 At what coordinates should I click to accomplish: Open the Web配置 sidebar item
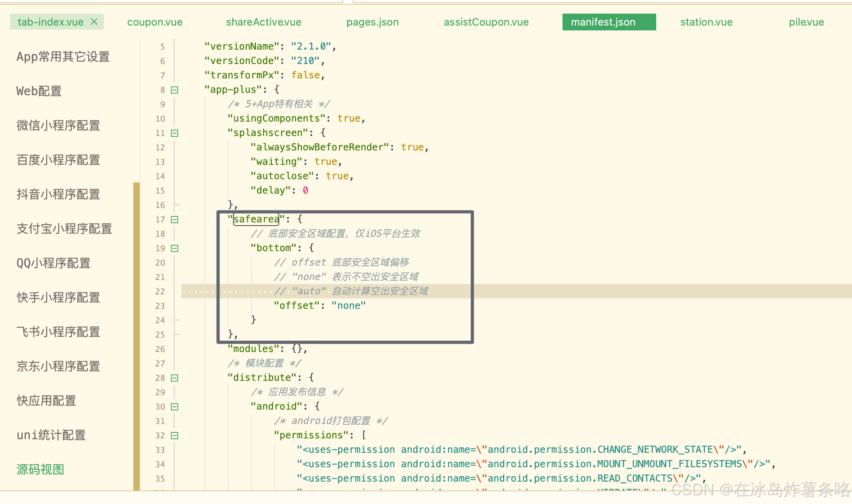click(x=39, y=91)
